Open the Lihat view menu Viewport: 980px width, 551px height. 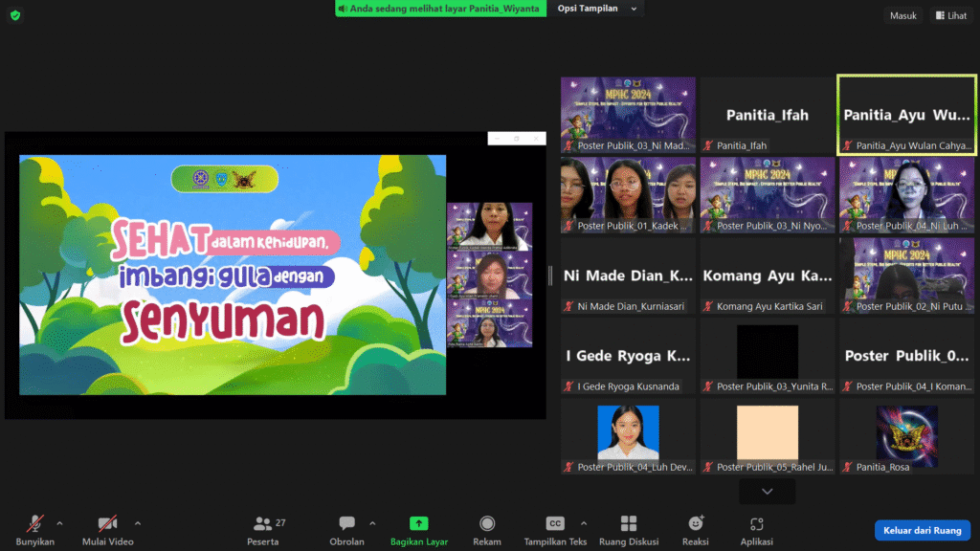950,15
